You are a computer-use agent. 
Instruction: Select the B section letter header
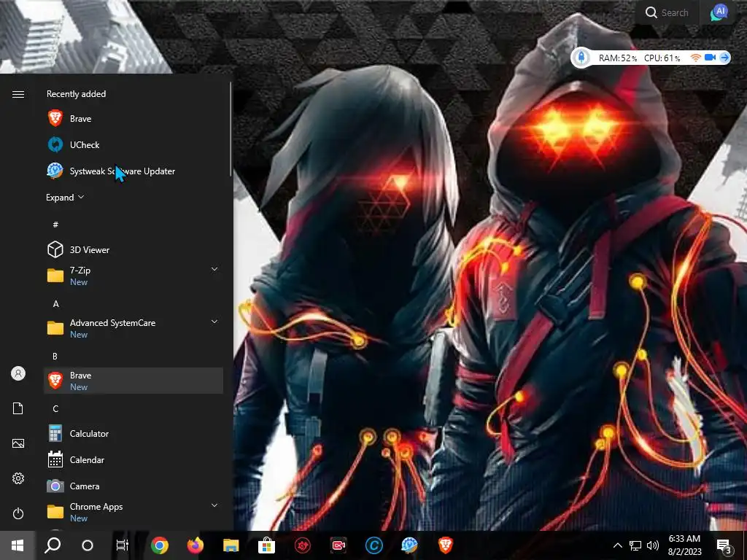(55, 356)
